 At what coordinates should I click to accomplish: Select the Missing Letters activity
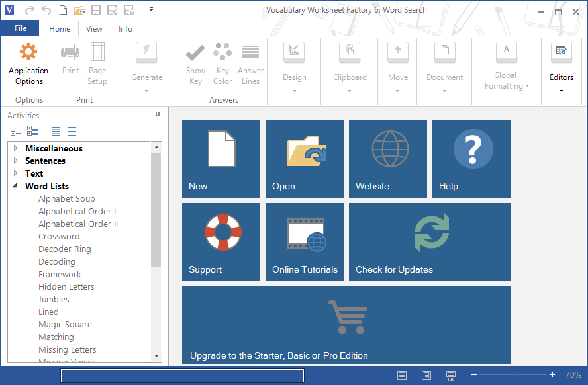pos(68,349)
